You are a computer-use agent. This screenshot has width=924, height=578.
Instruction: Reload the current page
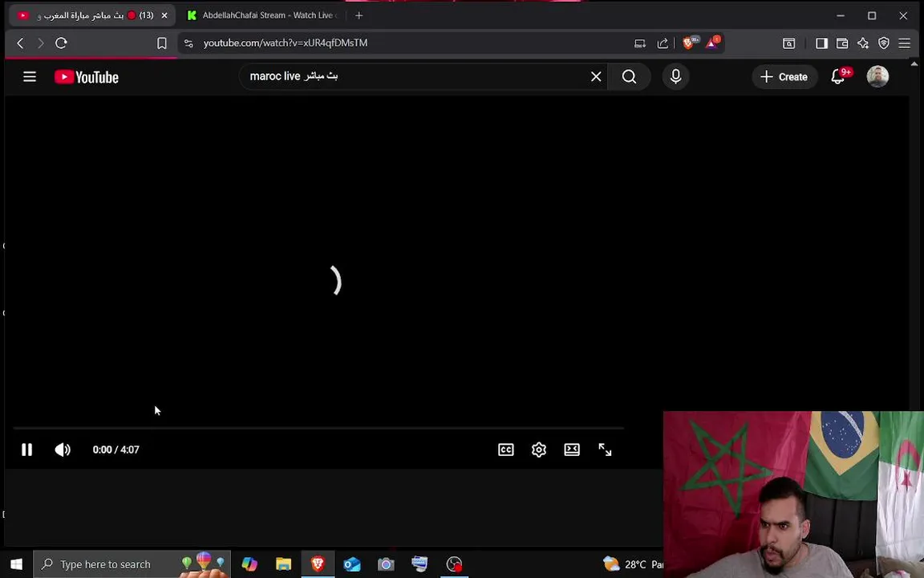[x=61, y=43]
